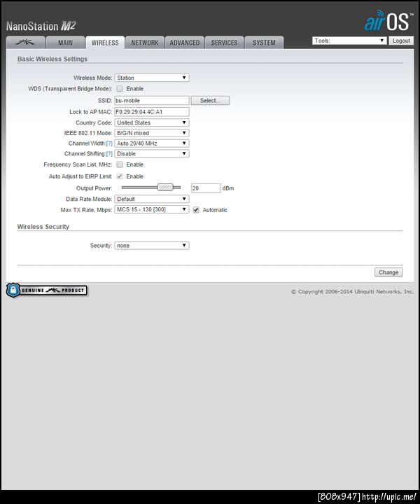Click the Wireless Security heading
The image size is (420, 504).
(x=43, y=227)
